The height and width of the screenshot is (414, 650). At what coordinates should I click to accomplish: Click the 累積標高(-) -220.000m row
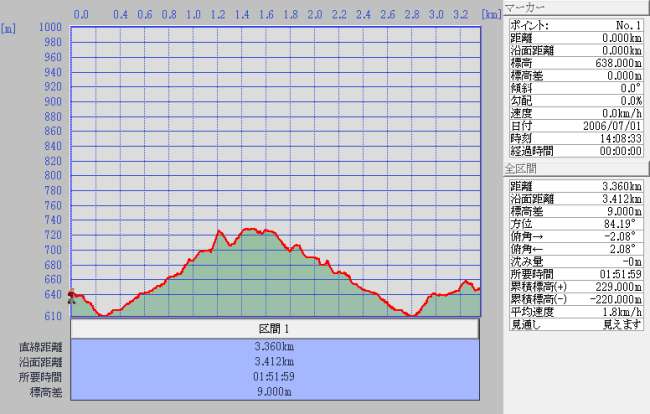(x=576, y=298)
